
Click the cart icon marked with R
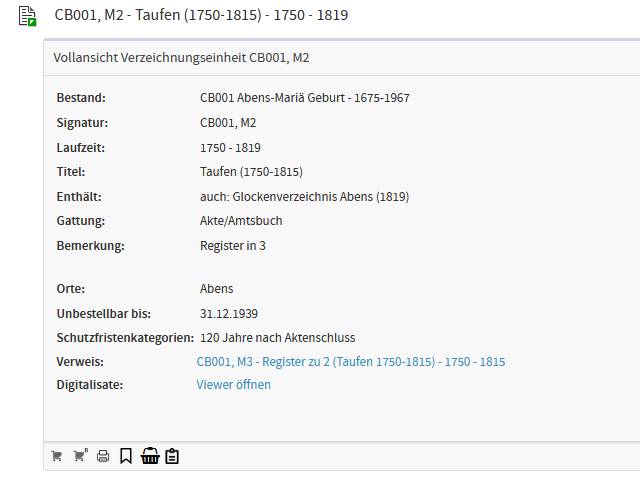click(80, 457)
